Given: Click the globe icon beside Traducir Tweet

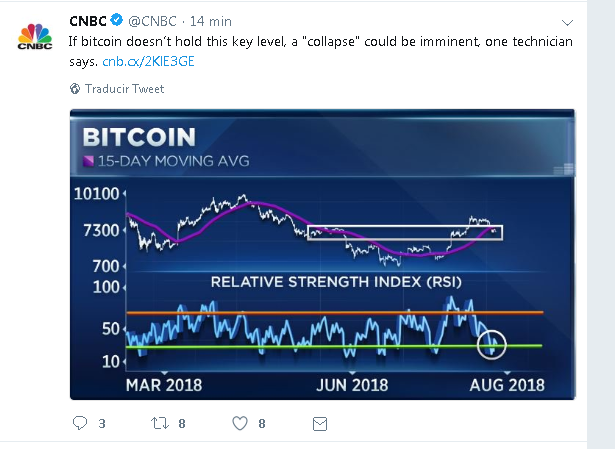Looking at the screenshot, I should [x=75, y=89].
